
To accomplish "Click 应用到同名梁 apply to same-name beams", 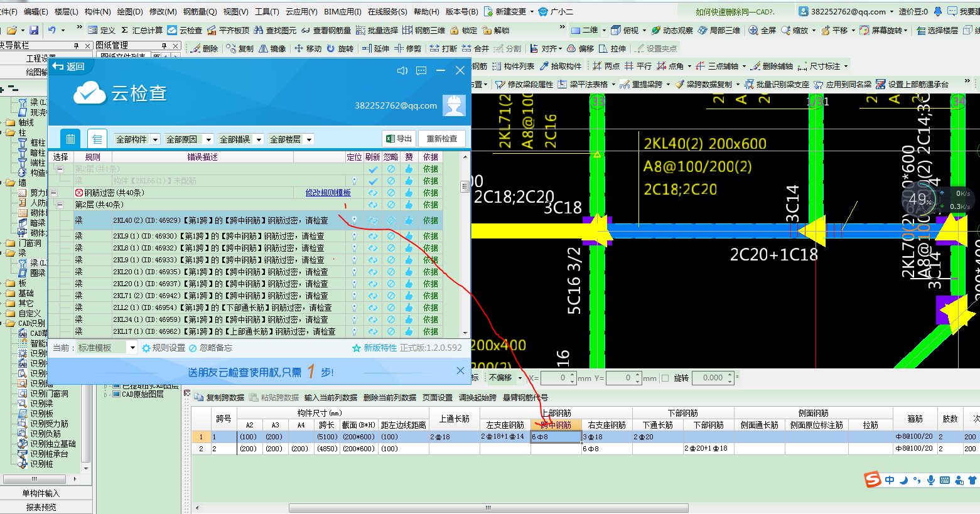I will pos(843,84).
